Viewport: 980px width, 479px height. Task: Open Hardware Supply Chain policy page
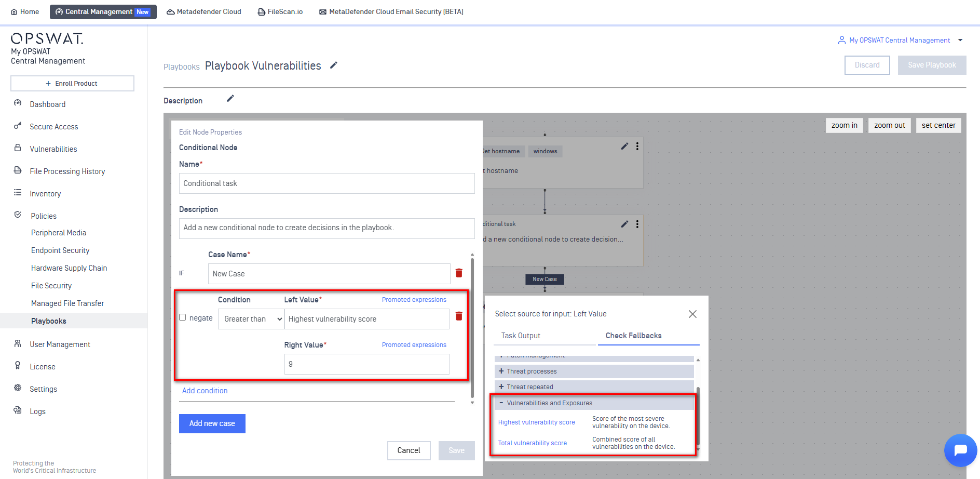[69, 268]
